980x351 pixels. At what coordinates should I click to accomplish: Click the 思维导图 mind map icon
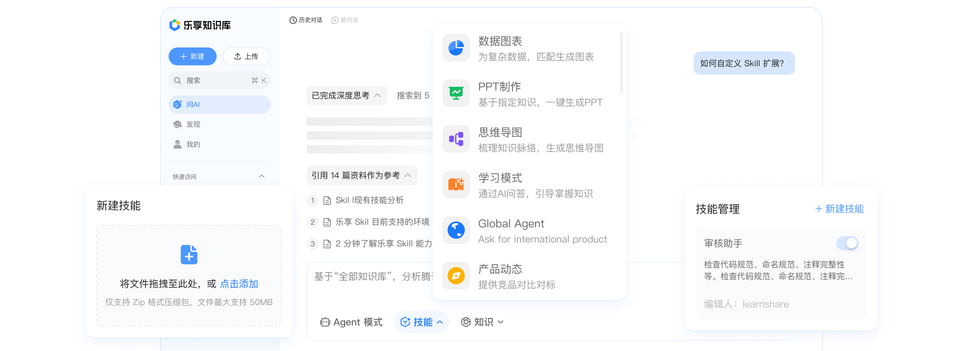point(456,139)
